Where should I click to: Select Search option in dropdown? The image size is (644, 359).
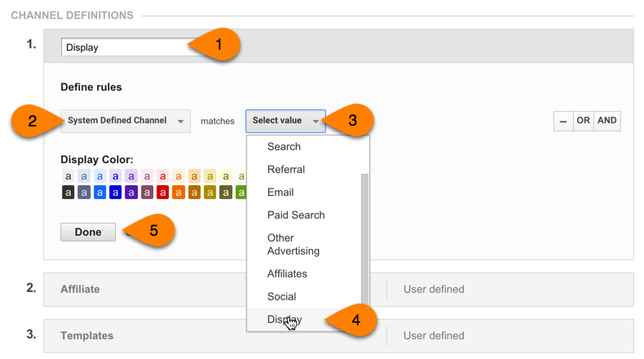(x=284, y=147)
